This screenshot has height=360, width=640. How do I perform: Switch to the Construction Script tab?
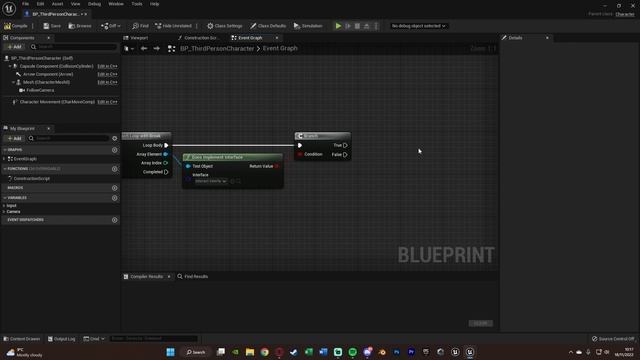coord(200,38)
